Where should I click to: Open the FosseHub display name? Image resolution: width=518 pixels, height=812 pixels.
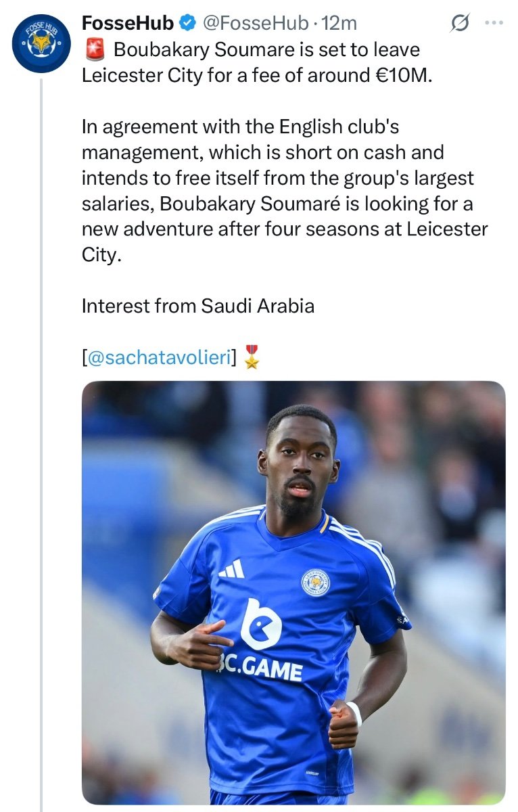tap(128, 23)
